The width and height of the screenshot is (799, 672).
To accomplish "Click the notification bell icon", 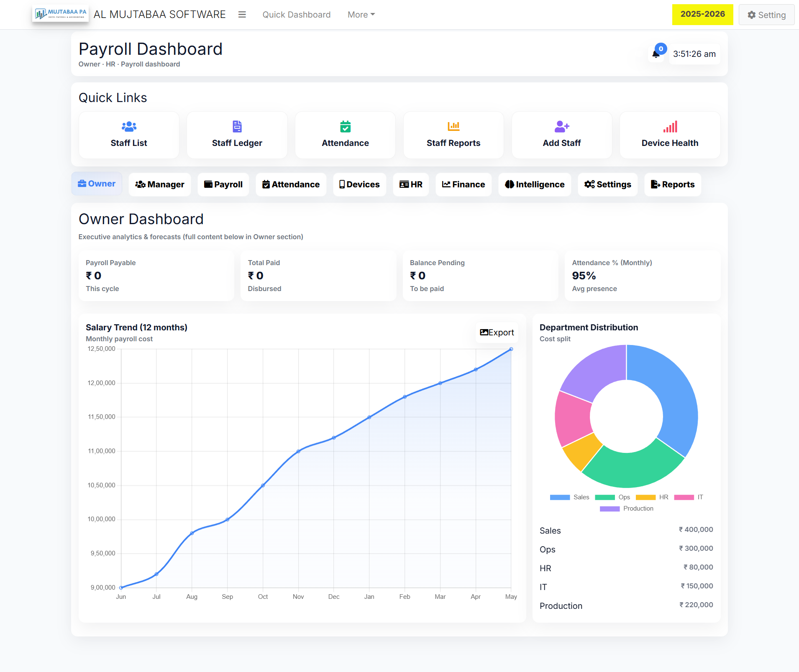I will tap(656, 54).
